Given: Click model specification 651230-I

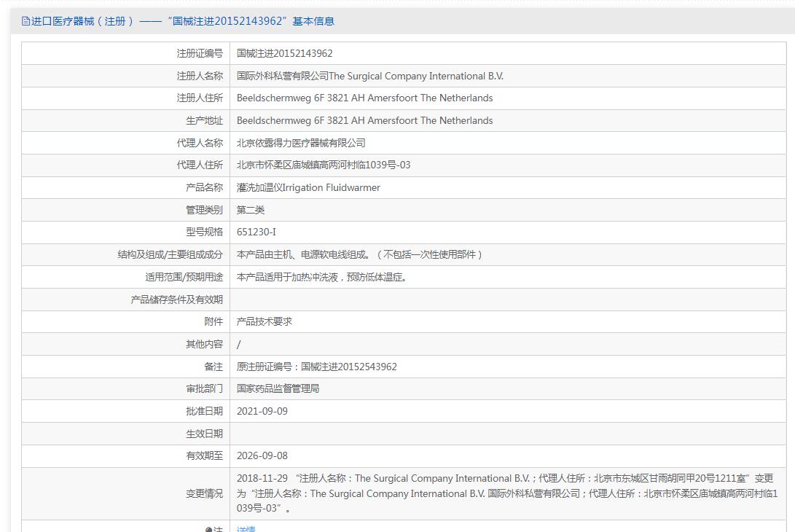Looking at the screenshot, I should (x=256, y=232).
